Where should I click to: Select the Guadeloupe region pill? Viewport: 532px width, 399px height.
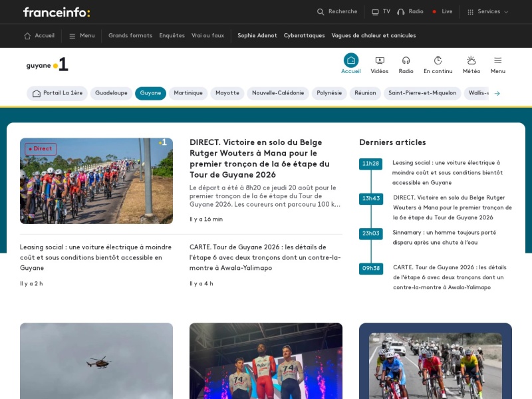111,93
